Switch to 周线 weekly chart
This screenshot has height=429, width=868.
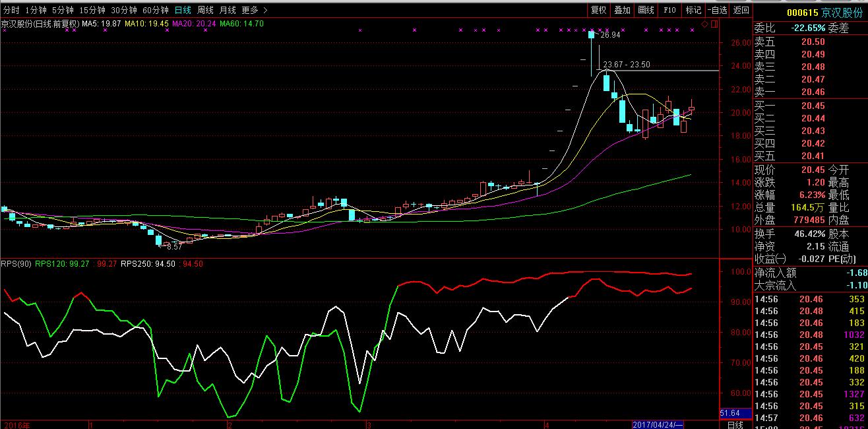[x=205, y=10]
